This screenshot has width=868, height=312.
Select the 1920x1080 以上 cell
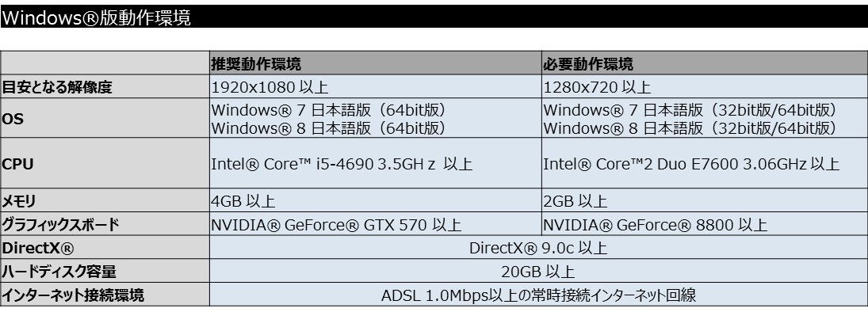click(x=375, y=87)
